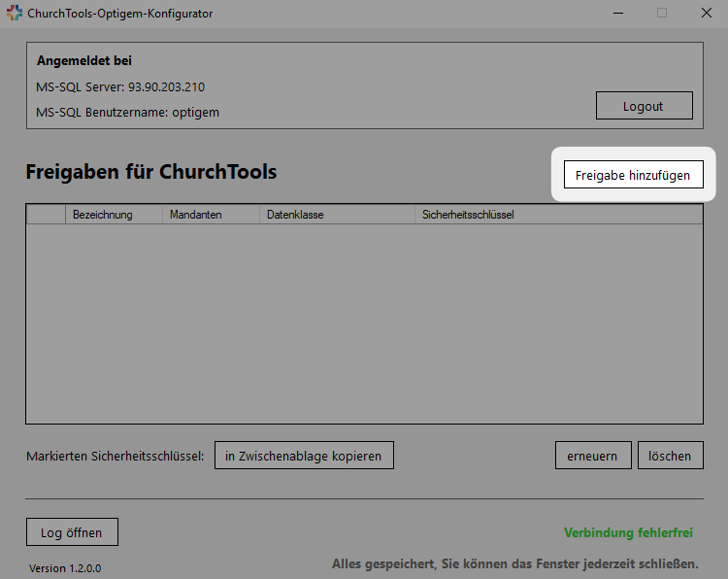Image resolution: width=728 pixels, height=579 pixels.
Task: Sort by the Sicherheitsschlüssel column header
Action: click(x=558, y=215)
